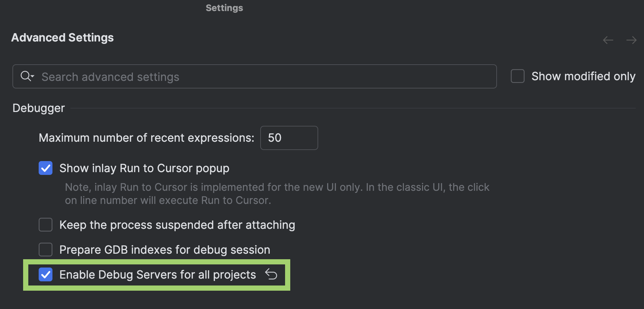This screenshot has width=644, height=309.
Task: Click the Debugger section label
Action: click(x=38, y=108)
